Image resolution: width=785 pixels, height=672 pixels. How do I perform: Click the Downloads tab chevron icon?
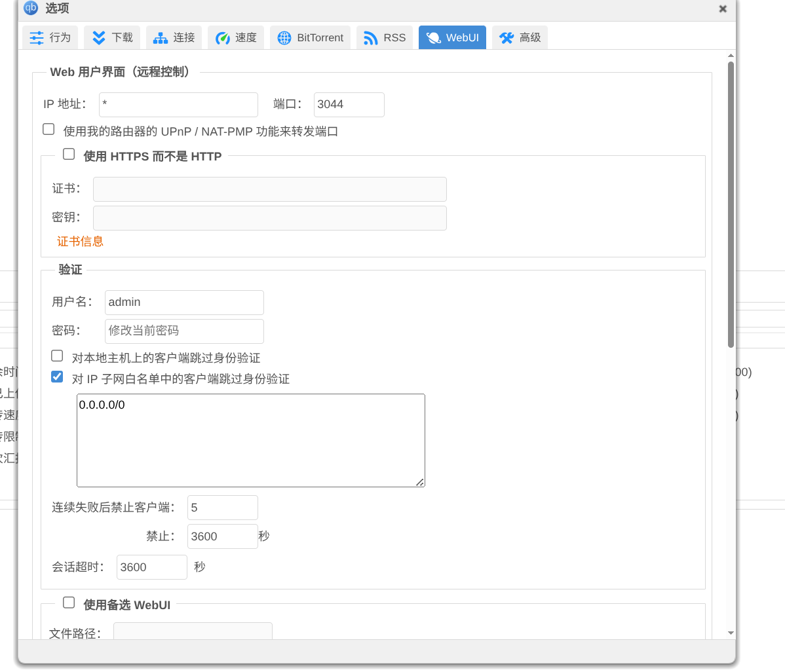pyautogui.click(x=99, y=38)
